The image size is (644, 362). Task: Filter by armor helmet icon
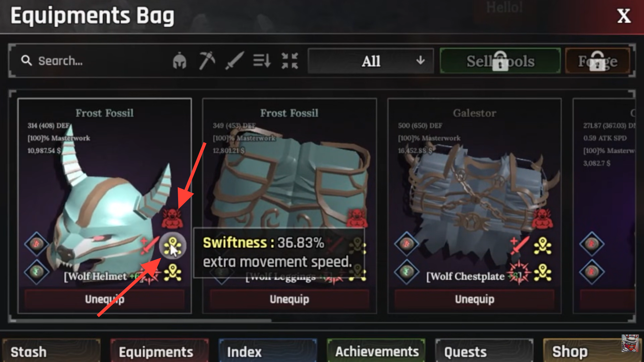coord(179,61)
